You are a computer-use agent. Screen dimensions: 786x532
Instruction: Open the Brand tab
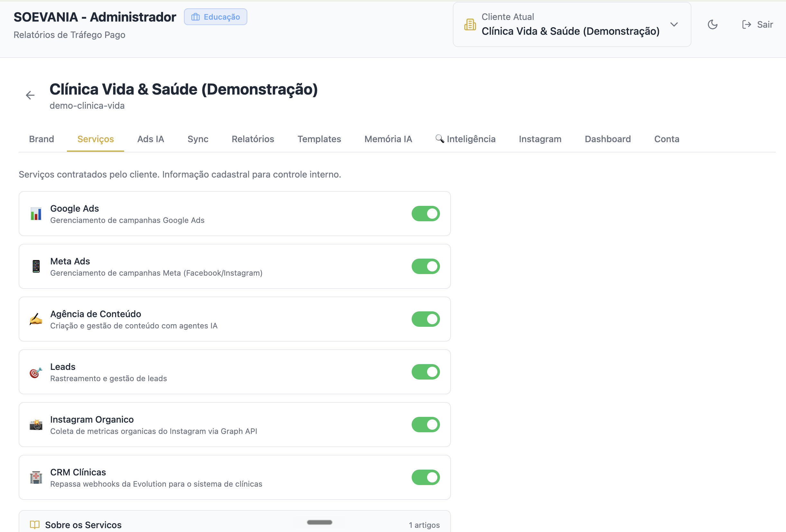[x=41, y=139]
